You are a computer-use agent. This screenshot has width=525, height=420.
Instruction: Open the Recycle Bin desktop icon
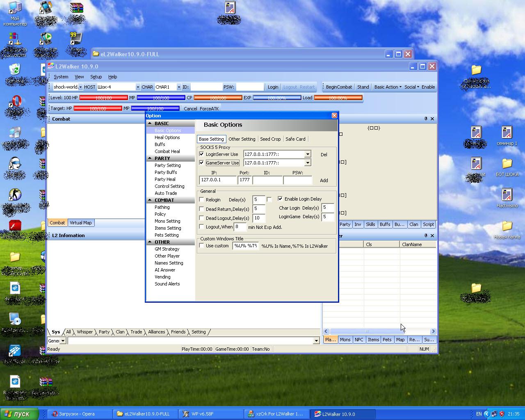coord(14,70)
